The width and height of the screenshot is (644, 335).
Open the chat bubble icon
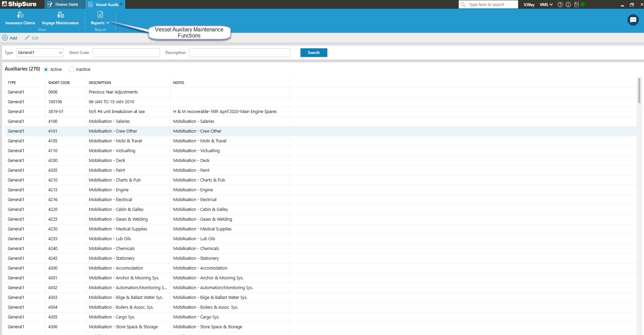pyautogui.click(x=633, y=20)
